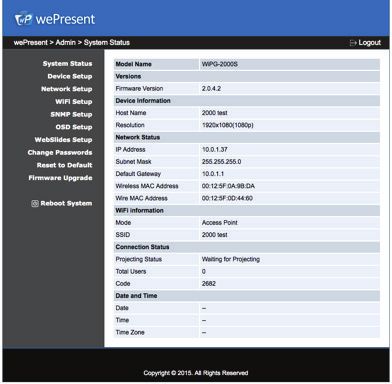
Task: Go to Network Setup
Action: click(x=67, y=89)
